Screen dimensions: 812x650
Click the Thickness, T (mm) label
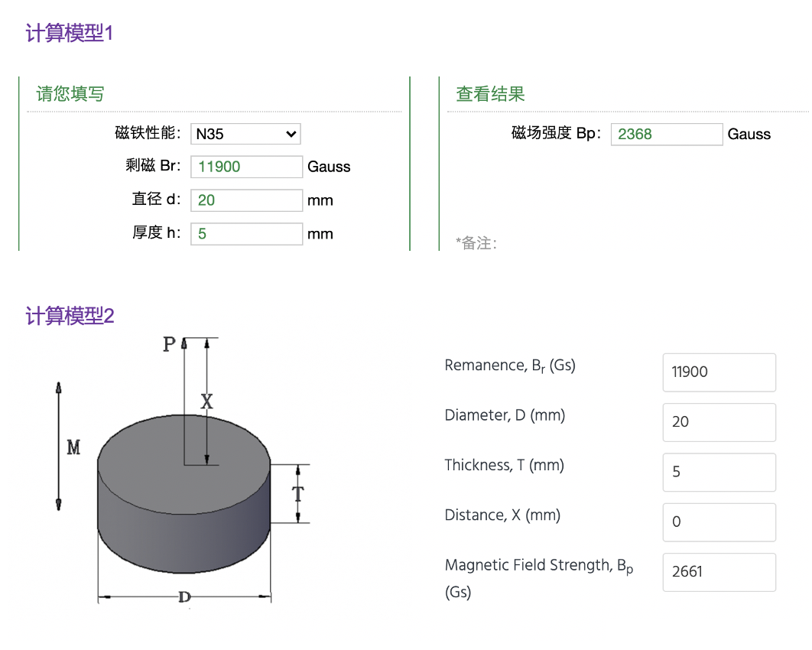(505, 465)
